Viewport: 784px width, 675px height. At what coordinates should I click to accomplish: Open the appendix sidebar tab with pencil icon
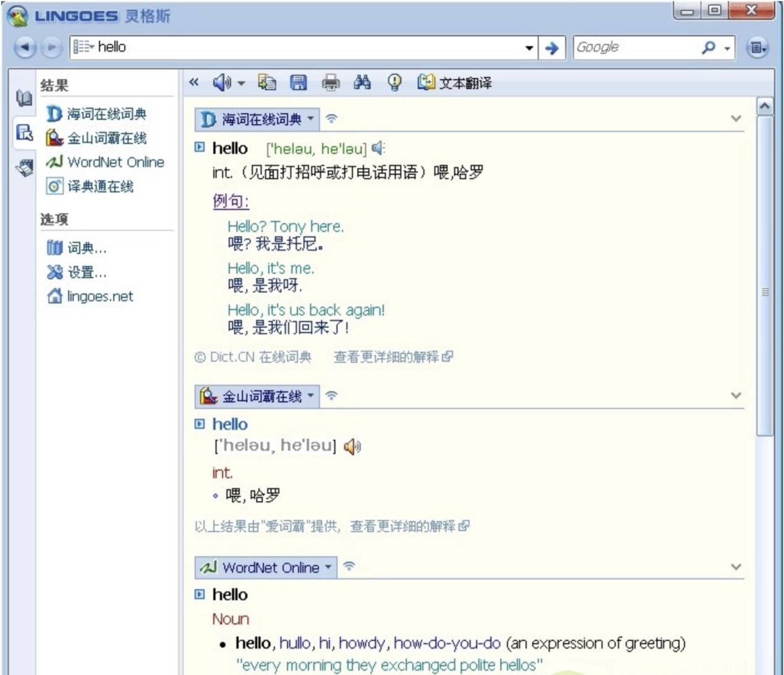tap(23, 168)
